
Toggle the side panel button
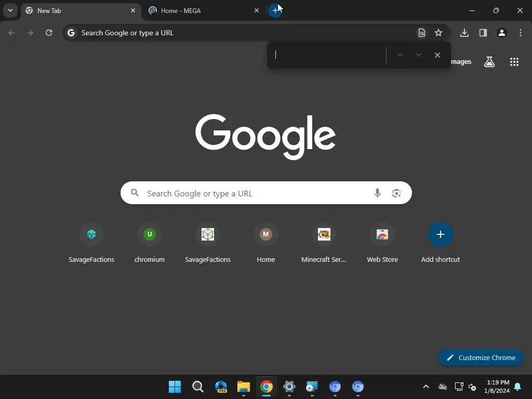[483, 33]
